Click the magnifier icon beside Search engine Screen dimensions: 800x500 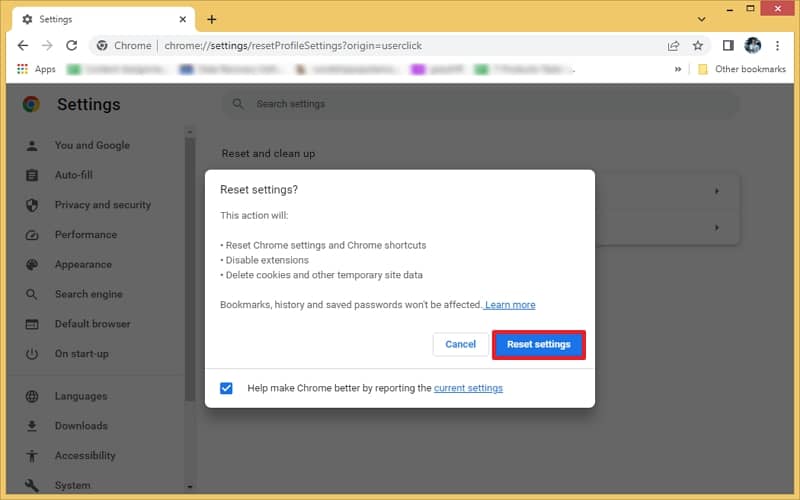pos(32,294)
